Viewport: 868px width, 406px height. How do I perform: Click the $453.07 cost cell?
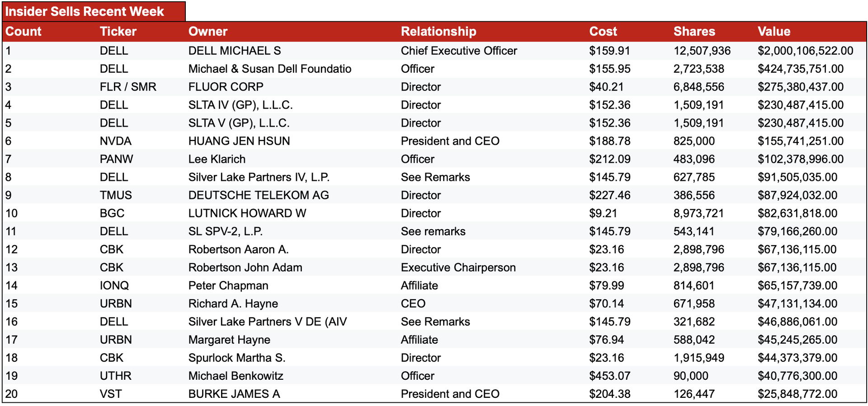[609, 376]
